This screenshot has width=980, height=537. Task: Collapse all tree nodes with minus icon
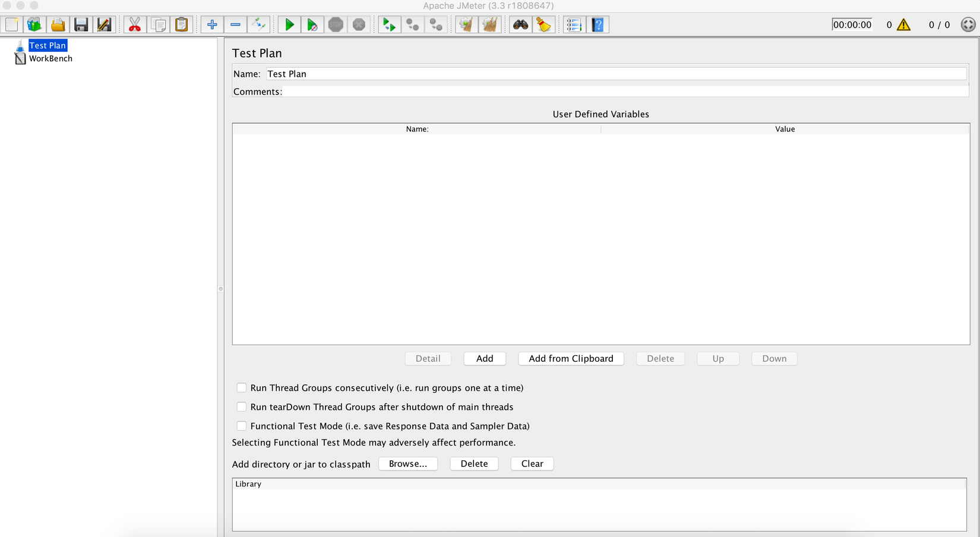235,24
